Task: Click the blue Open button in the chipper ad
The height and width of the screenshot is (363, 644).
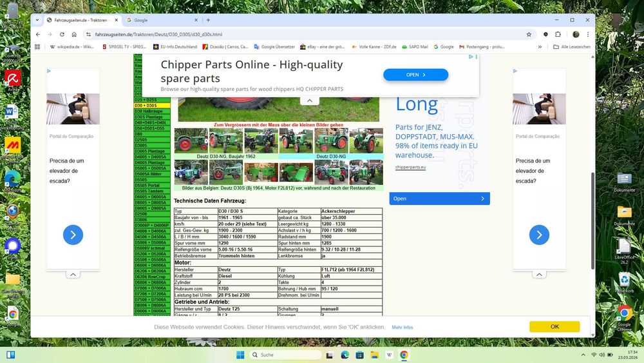Action: pyautogui.click(x=439, y=199)
